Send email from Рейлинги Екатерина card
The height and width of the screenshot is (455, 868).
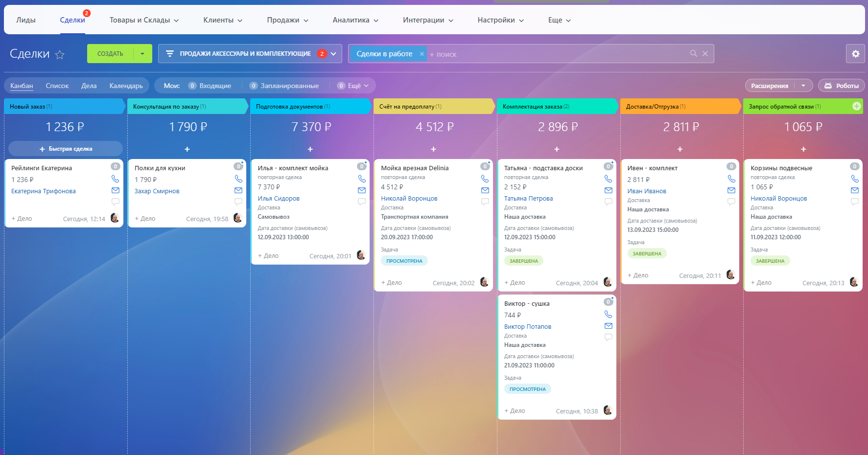(116, 190)
